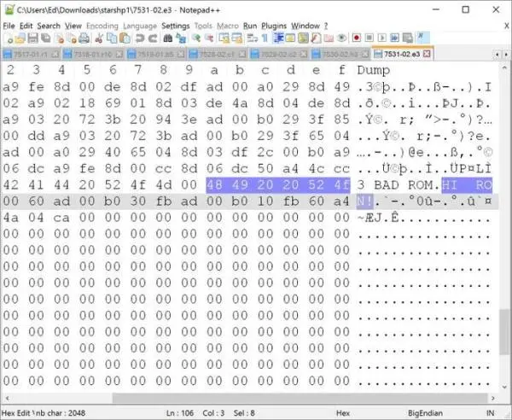Click highlighted hex byte 48 in selection
This screenshot has width=512, height=420.
pyautogui.click(x=214, y=185)
